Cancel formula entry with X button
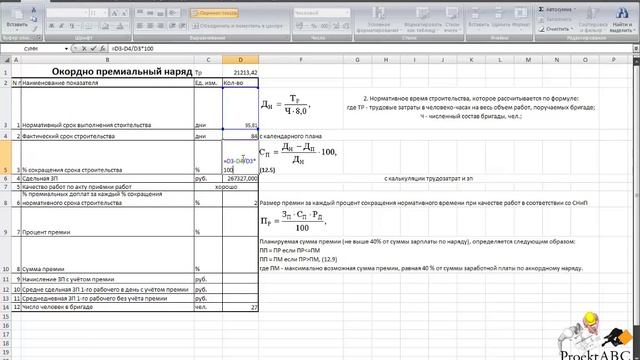640x360 pixels. [84, 49]
